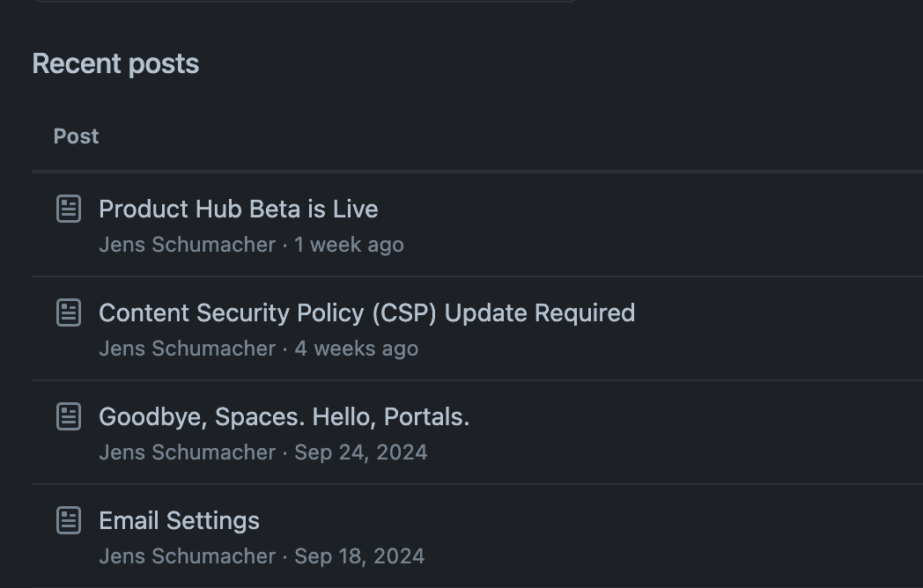The image size is (923, 588).
Task: Open the Product Hub Beta is Live post
Action: click(x=238, y=209)
